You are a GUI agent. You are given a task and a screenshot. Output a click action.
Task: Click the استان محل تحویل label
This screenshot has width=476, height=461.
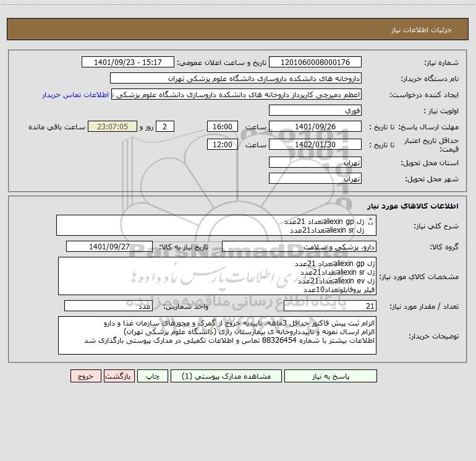[x=430, y=163]
